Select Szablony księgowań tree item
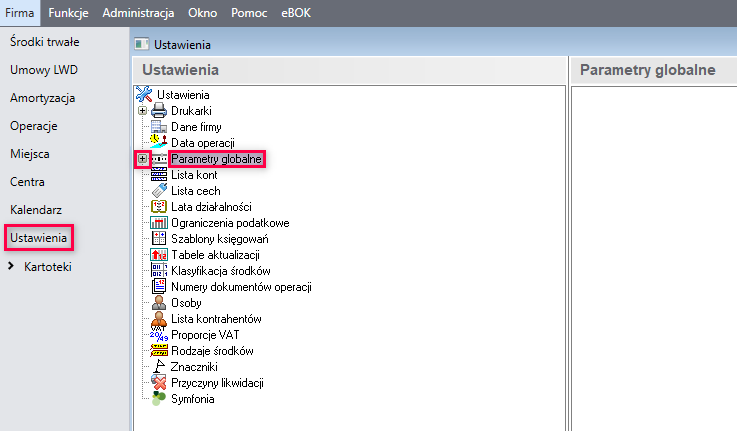This screenshot has width=737, height=431. tap(220, 239)
